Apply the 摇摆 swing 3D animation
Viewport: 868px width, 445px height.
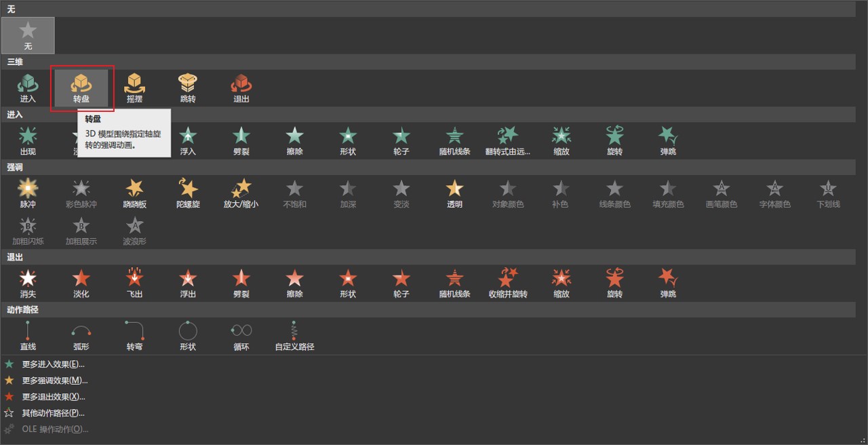click(x=134, y=88)
